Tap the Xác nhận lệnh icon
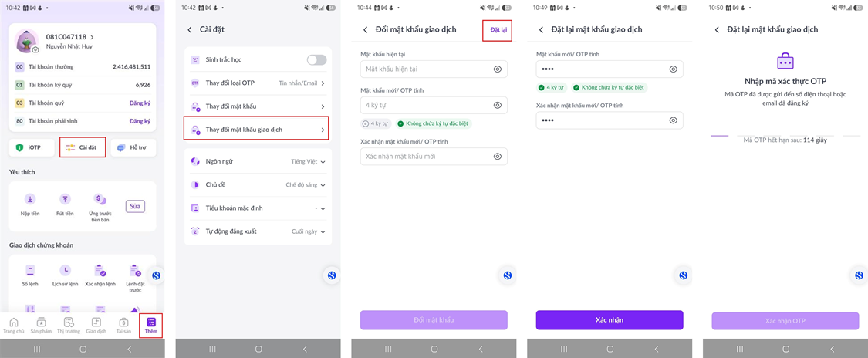This screenshot has width=868, height=358. [x=100, y=271]
